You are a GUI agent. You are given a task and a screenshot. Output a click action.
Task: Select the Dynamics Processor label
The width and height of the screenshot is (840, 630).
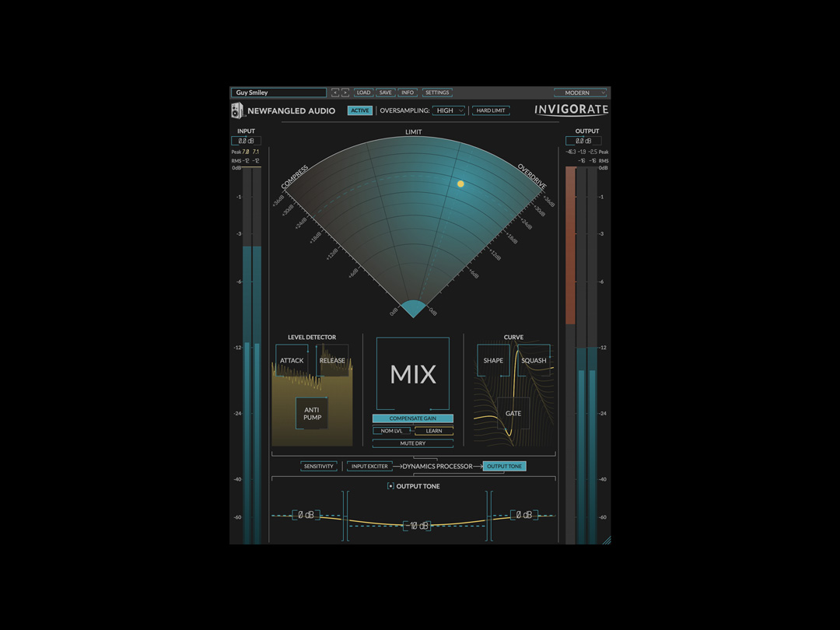[x=438, y=466]
